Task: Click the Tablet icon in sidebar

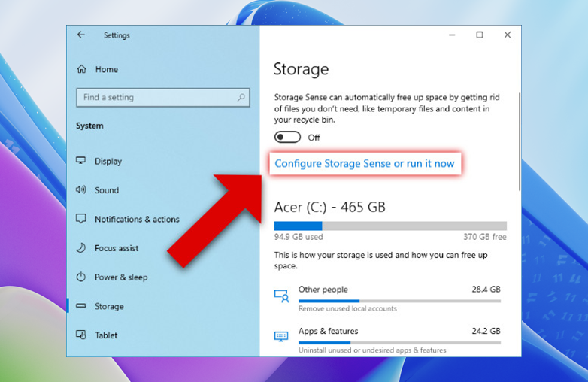Action: (x=80, y=335)
